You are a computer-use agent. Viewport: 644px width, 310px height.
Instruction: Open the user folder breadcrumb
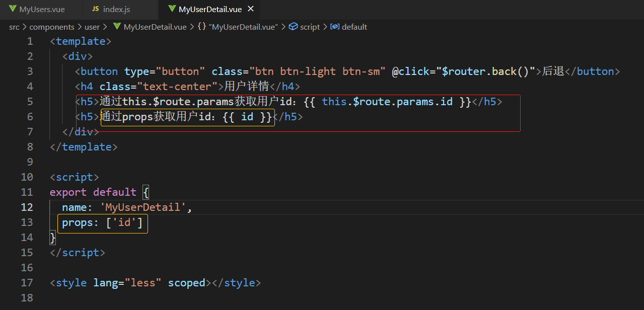pos(92,27)
